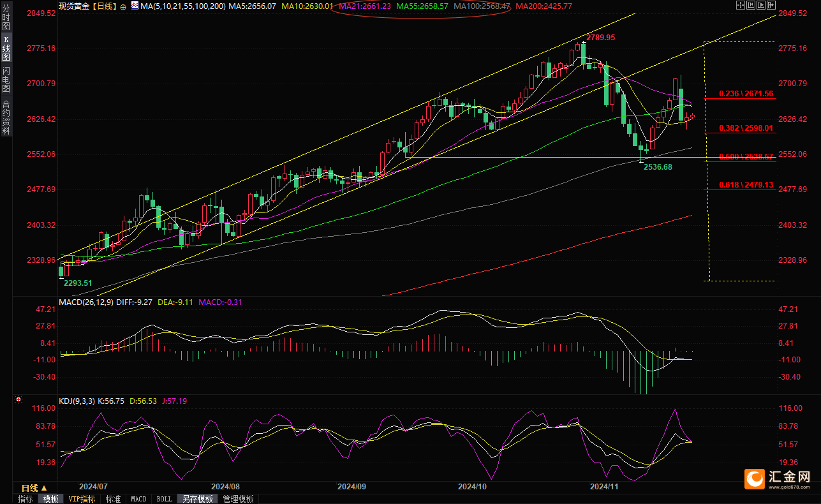Click the MA100:2568.47 value

481,6
